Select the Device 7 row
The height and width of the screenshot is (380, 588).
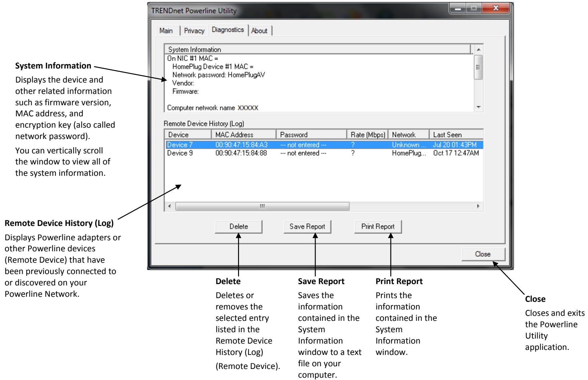tap(324, 145)
